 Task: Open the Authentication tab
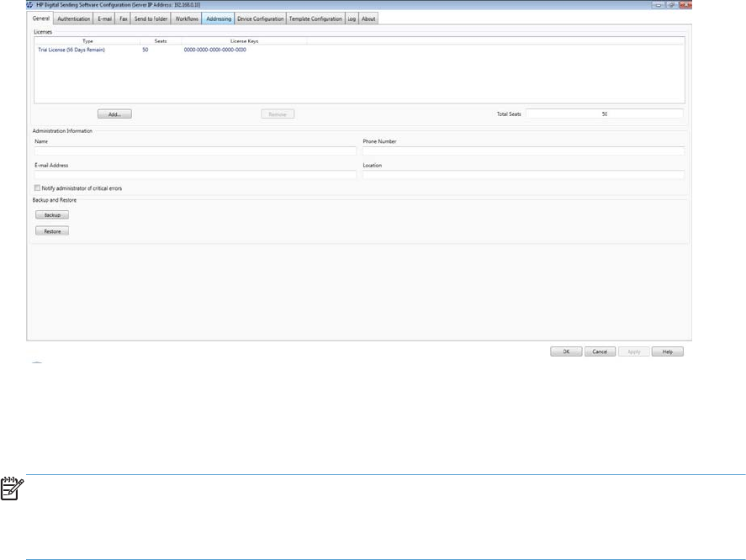pos(73,19)
